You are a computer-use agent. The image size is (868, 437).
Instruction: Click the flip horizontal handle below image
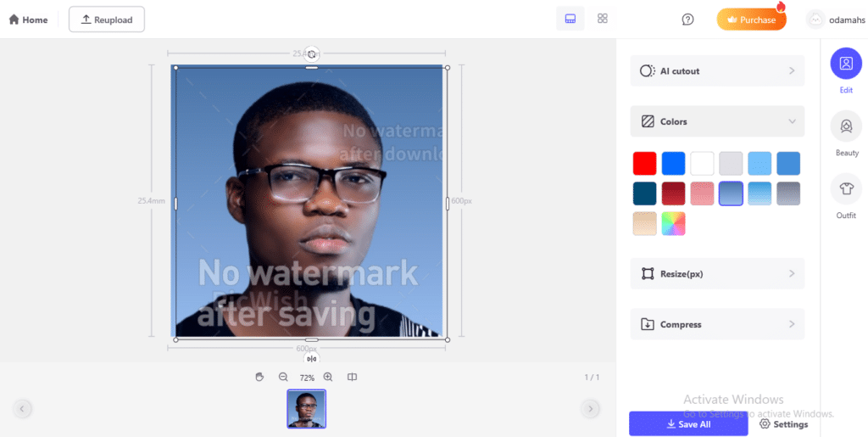(311, 359)
